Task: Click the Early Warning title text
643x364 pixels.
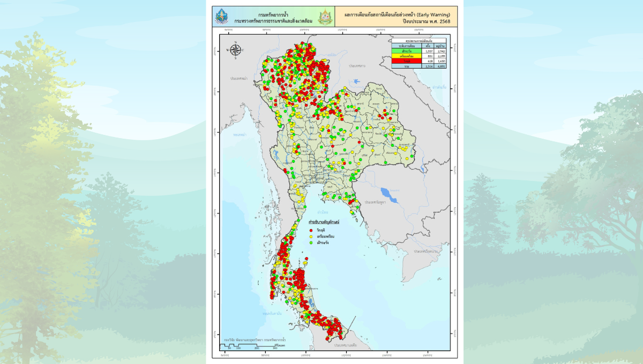Action: (397, 14)
